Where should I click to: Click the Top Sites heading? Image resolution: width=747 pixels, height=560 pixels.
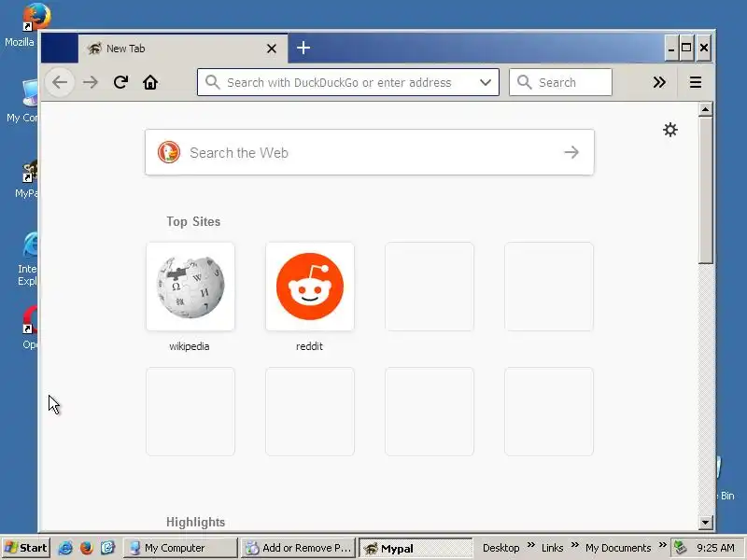coord(193,221)
